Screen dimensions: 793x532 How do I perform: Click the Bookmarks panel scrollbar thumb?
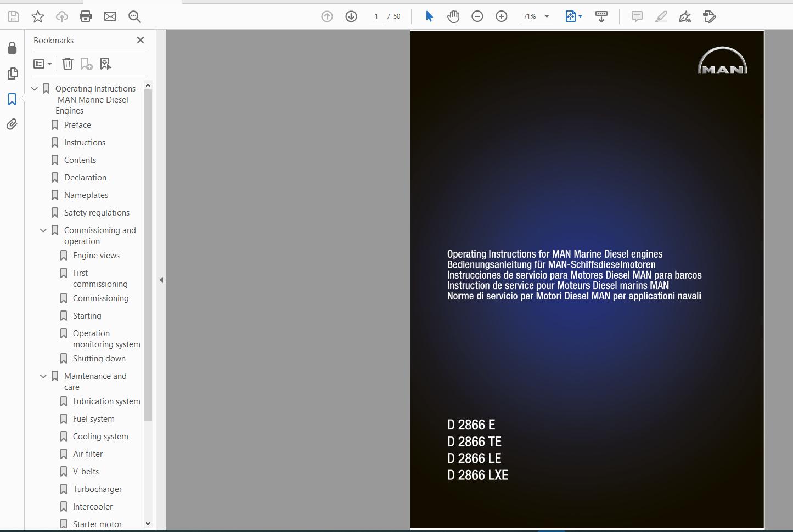[x=148, y=255]
